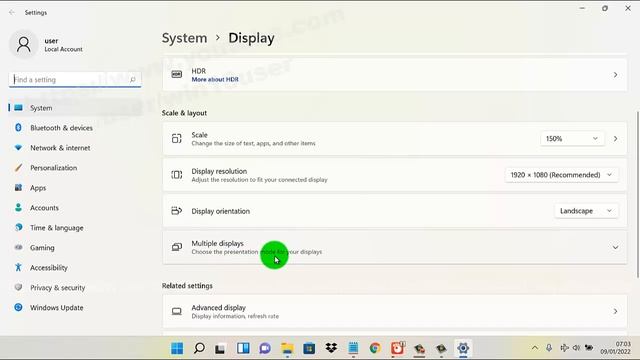Open Bluetooth & devices settings
640x360 pixels.
[76, 128]
